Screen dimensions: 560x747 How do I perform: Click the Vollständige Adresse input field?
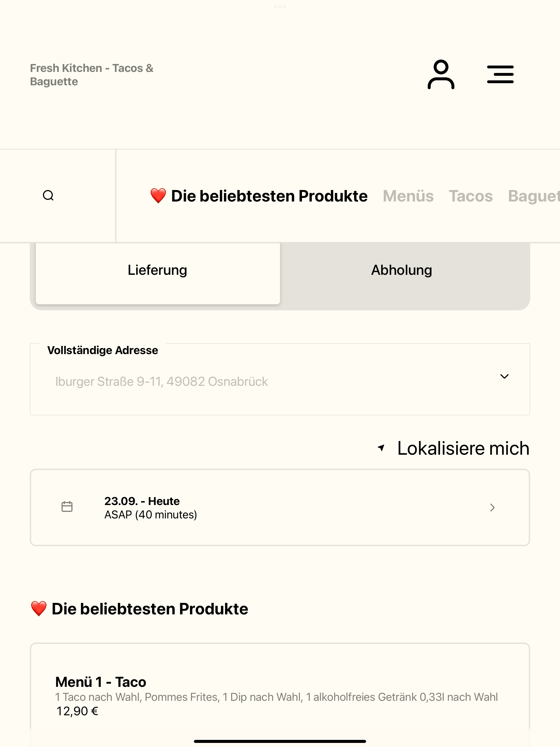[x=280, y=379]
